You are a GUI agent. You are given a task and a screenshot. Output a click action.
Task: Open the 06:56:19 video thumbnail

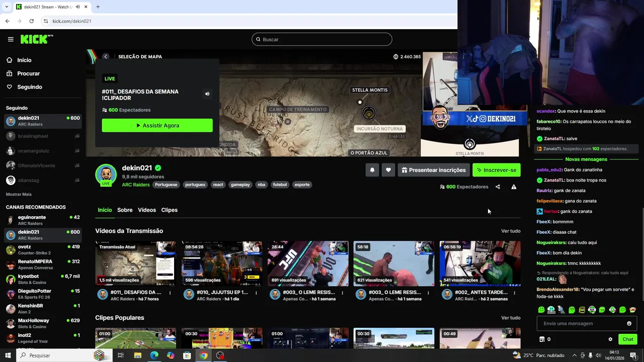pos(480,263)
